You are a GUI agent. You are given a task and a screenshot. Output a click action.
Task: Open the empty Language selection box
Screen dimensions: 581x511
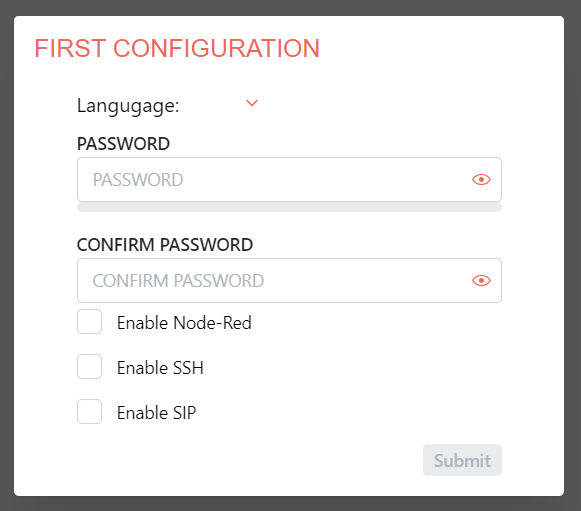click(224, 105)
